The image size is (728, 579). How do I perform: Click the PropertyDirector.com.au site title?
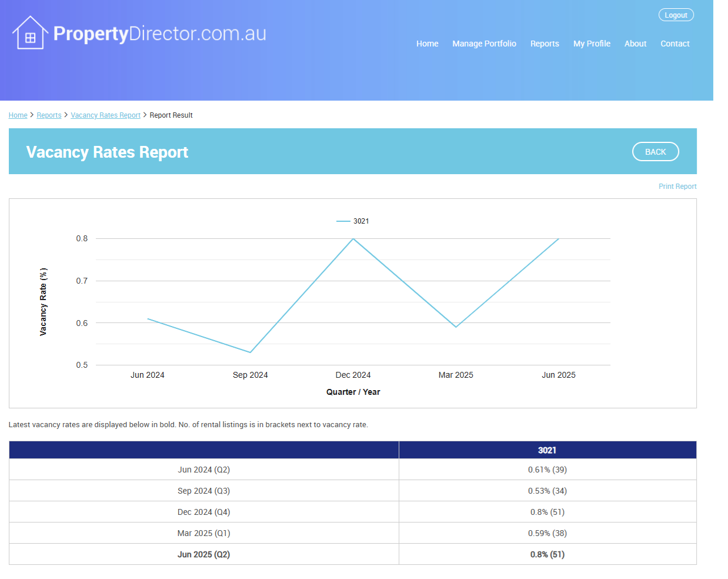pyautogui.click(x=159, y=34)
